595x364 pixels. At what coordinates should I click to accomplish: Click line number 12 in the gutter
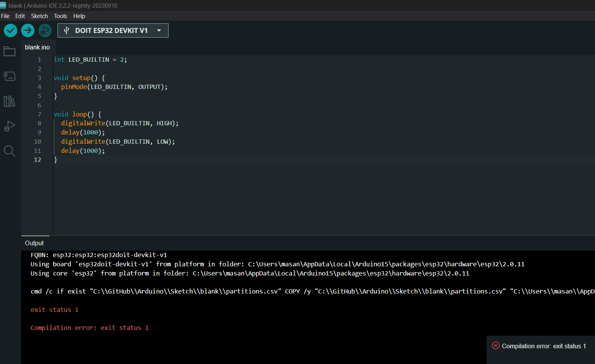click(x=38, y=160)
